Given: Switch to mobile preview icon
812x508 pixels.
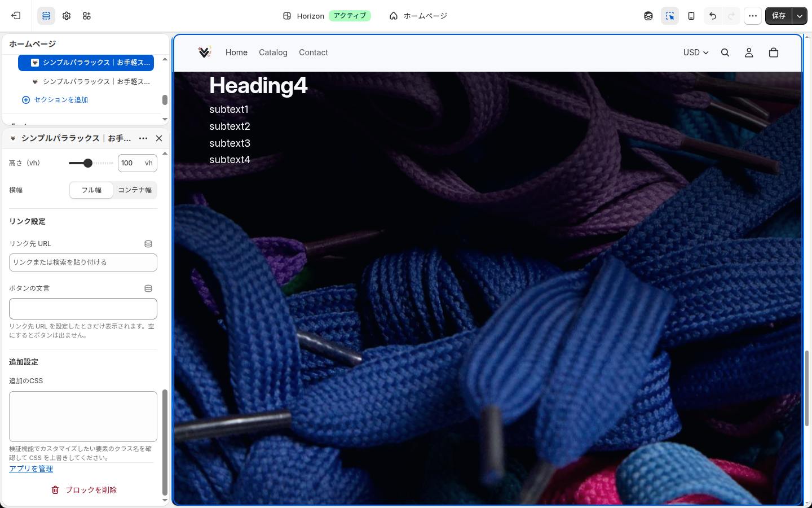Looking at the screenshot, I should (691, 16).
